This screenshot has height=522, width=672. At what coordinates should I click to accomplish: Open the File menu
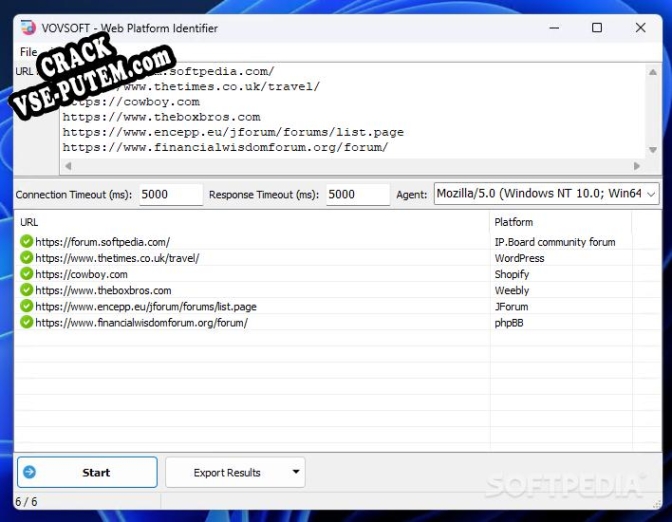[x=28, y=52]
